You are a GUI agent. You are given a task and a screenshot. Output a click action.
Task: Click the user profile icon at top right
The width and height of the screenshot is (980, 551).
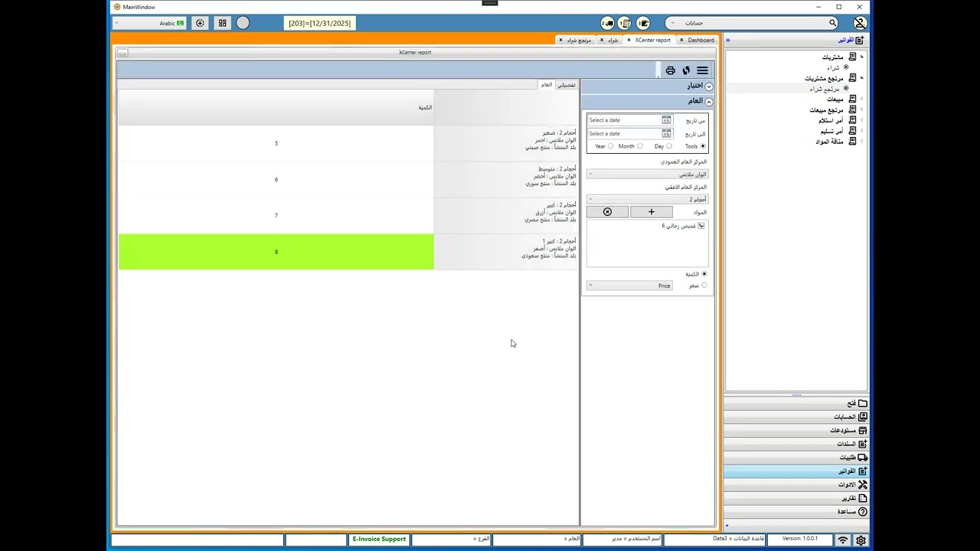tap(860, 23)
